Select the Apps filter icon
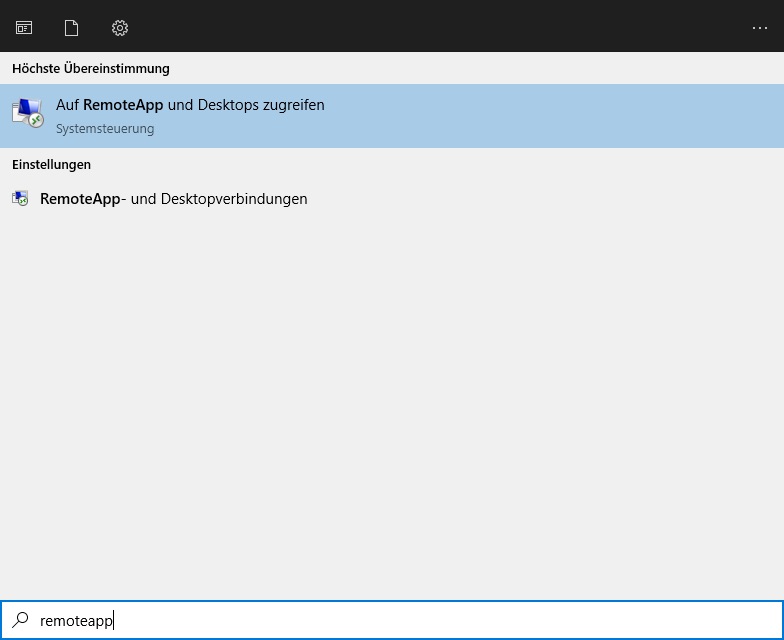784x640 pixels. pyautogui.click(x=24, y=28)
